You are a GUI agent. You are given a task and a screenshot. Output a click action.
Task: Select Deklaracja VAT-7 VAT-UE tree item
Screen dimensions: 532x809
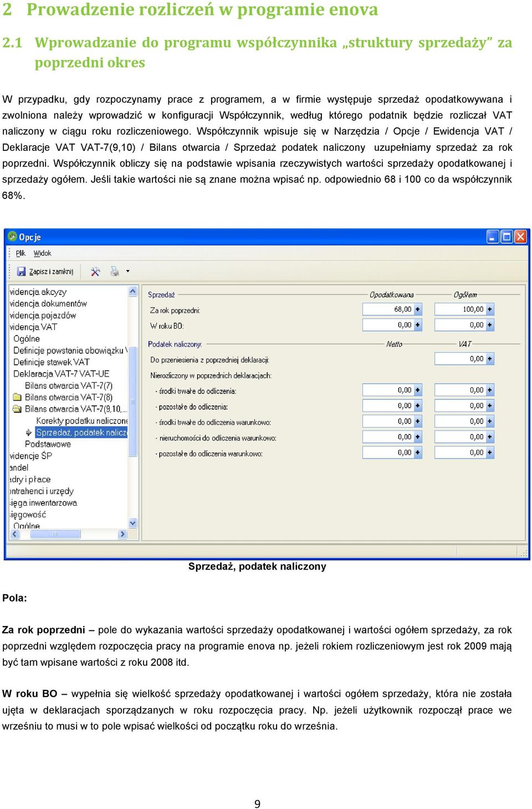tap(61, 374)
